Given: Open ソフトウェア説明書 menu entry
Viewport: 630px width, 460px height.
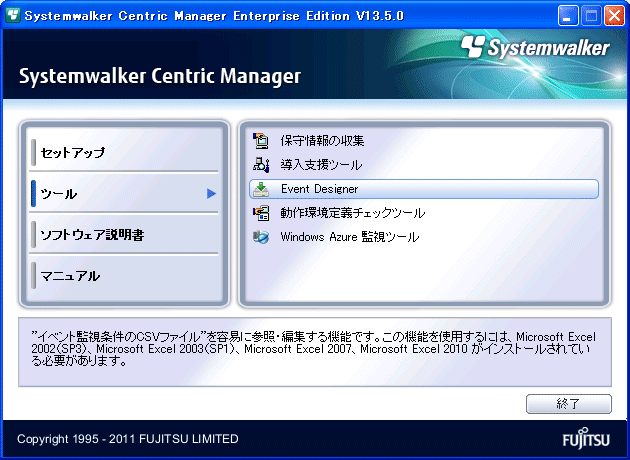Looking at the screenshot, I should point(125,235).
